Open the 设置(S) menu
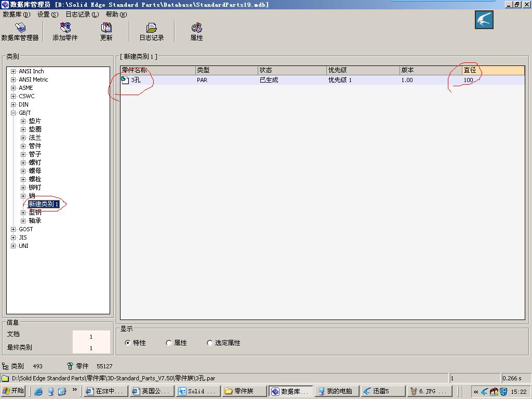Viewport: 532px width, 399px height. click(x=48, y=14)
